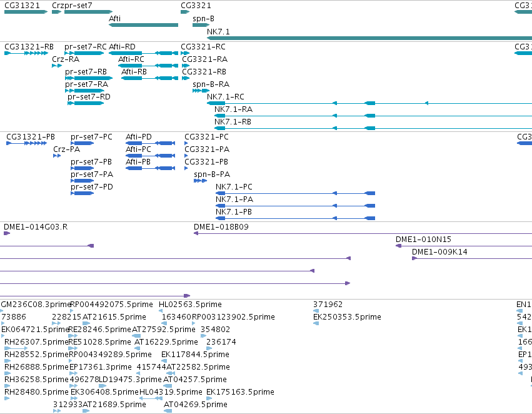The image size is (532, 414).
Task: Select the Afti gene bar
Action: (x=144, y=25)
